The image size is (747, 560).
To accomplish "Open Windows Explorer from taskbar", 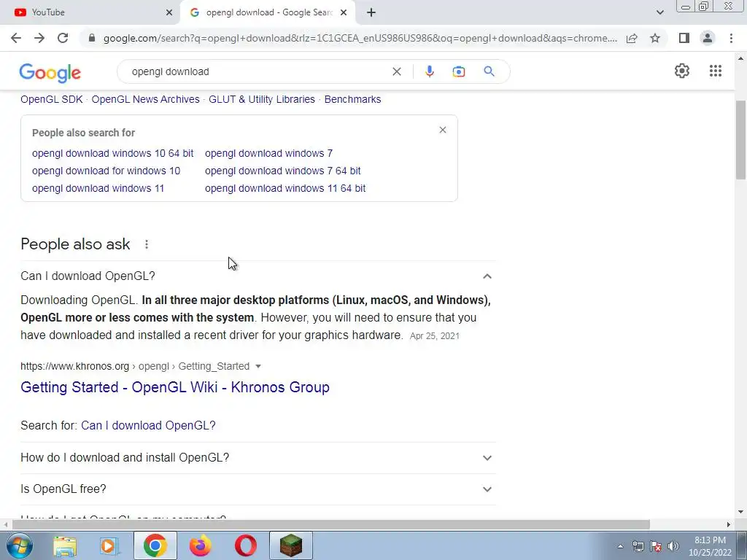I will 65,545.
